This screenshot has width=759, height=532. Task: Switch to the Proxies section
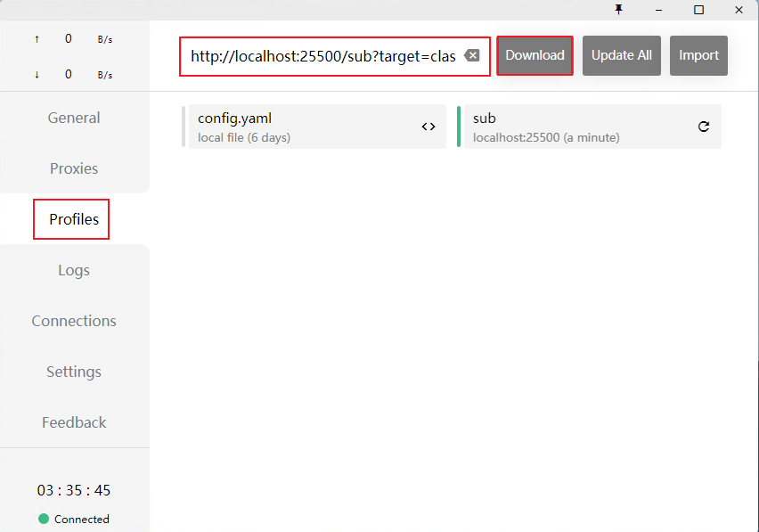74,168
